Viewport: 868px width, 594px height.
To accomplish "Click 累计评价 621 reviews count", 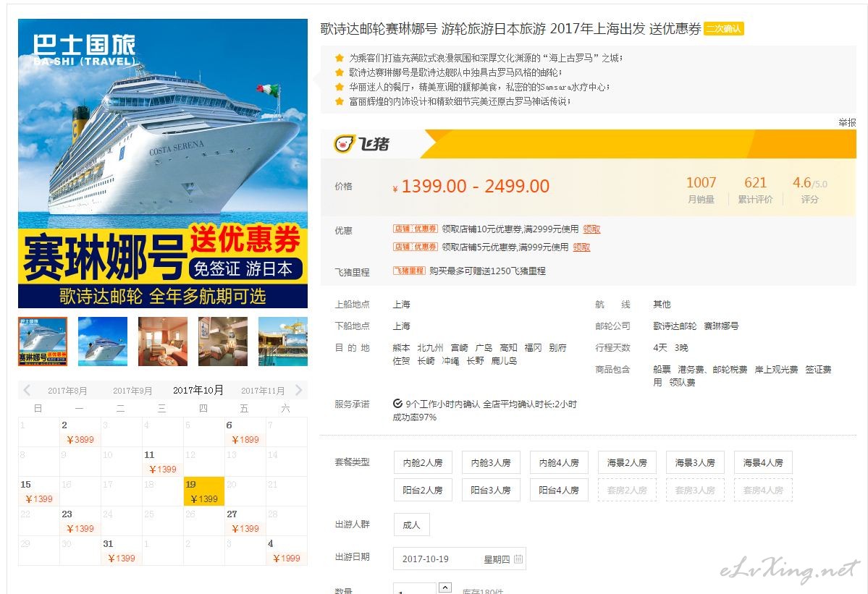I will [x=755, y=190].
